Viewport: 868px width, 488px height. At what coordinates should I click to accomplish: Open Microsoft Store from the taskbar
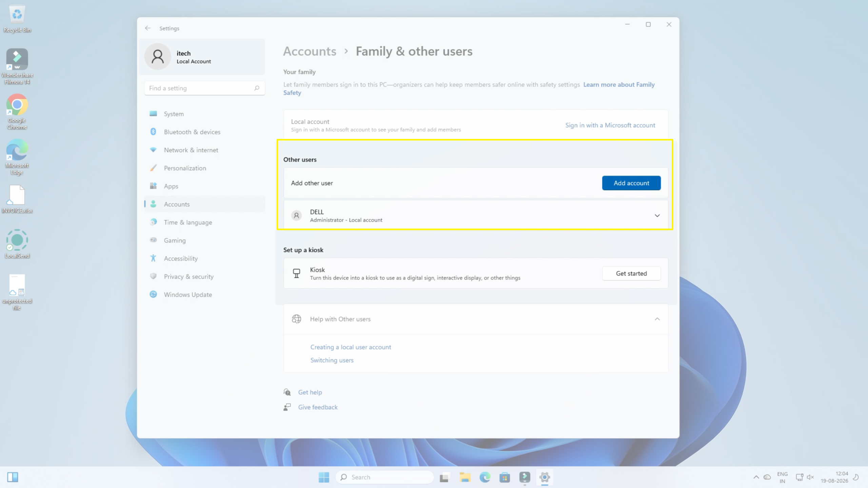(505, 477)
